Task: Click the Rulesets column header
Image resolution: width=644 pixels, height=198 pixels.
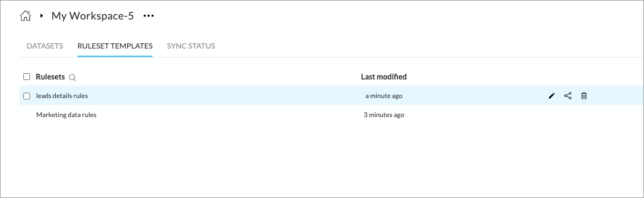Action: [x=50, y=77]
